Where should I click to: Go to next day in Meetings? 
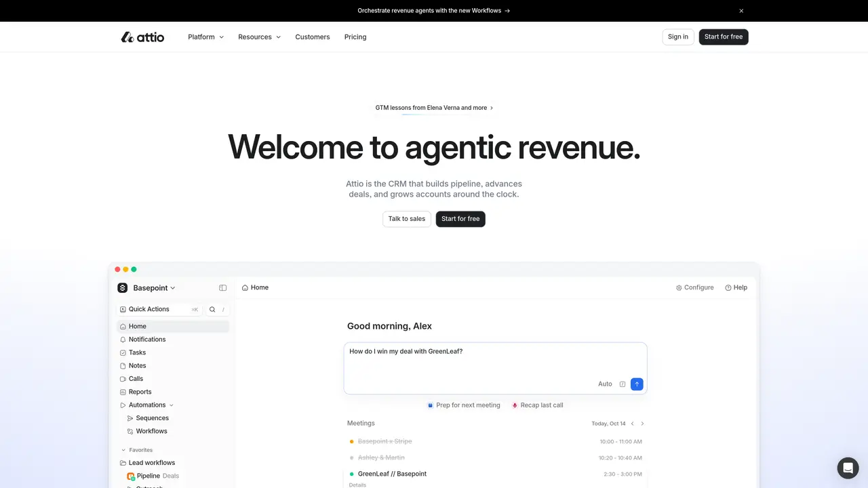642,424
